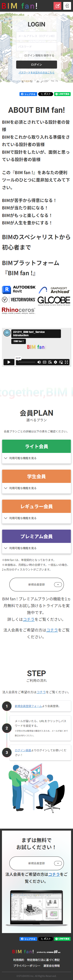Click the login arrow icon in header
This screenshot has width=73, height=980.
point(67,6)
